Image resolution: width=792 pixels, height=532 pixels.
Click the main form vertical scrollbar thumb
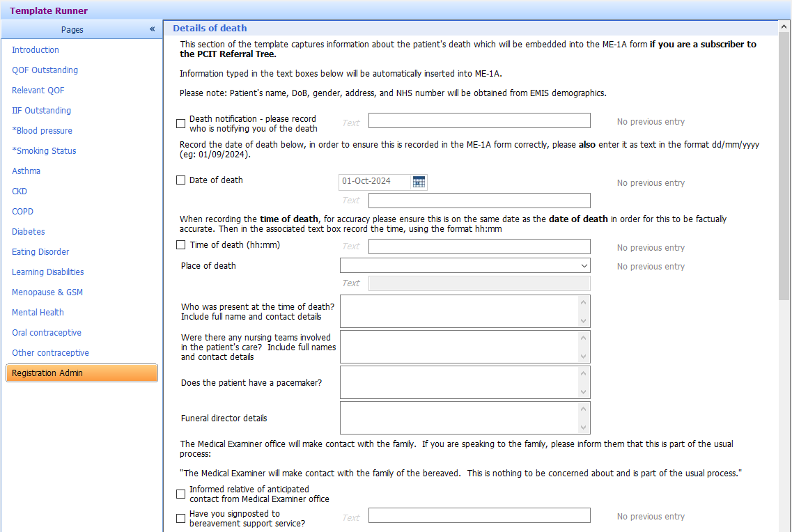pyautogui.click(x=784, y=166)
